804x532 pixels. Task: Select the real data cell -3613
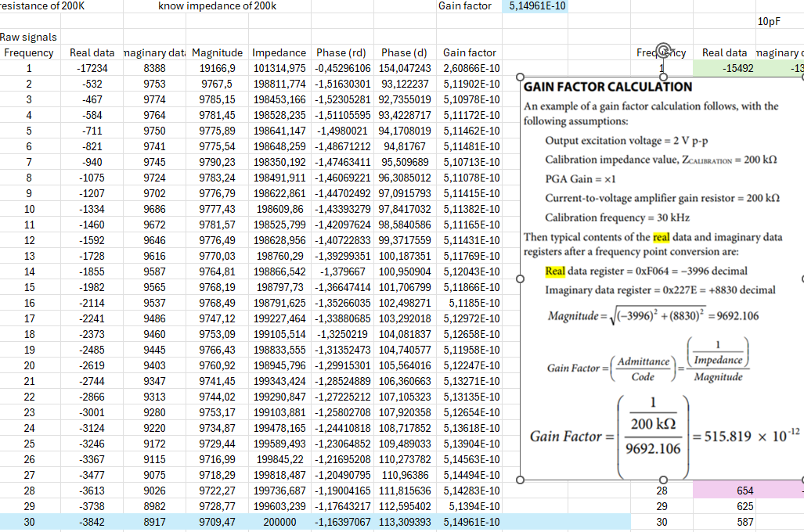click(x=92, y=491)
